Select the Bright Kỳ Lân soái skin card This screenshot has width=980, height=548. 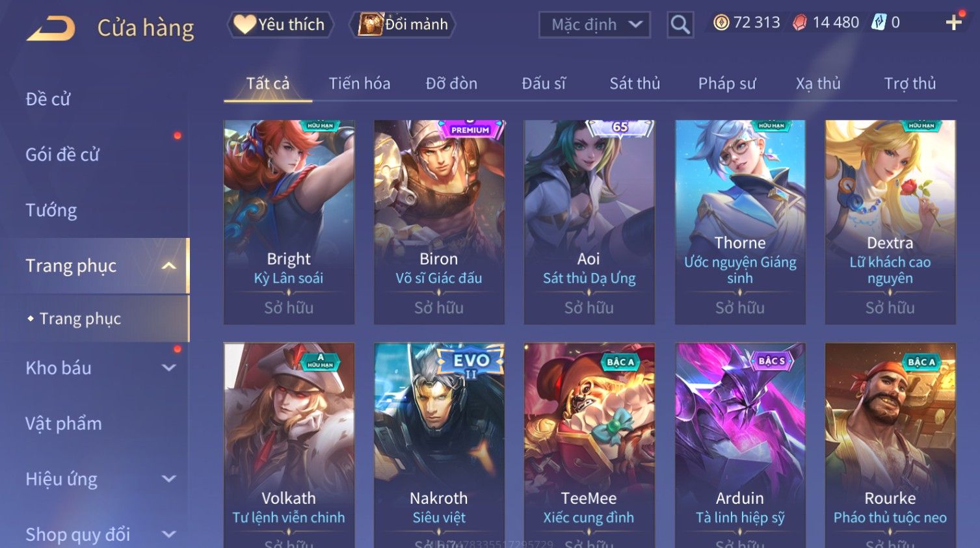[x=289, y=222]
